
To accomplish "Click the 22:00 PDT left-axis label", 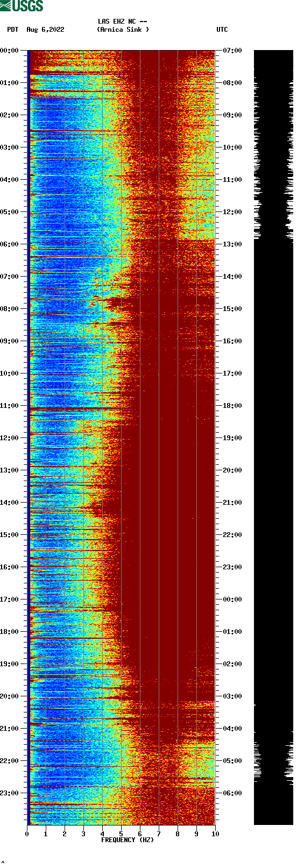I will click(10, 761).
